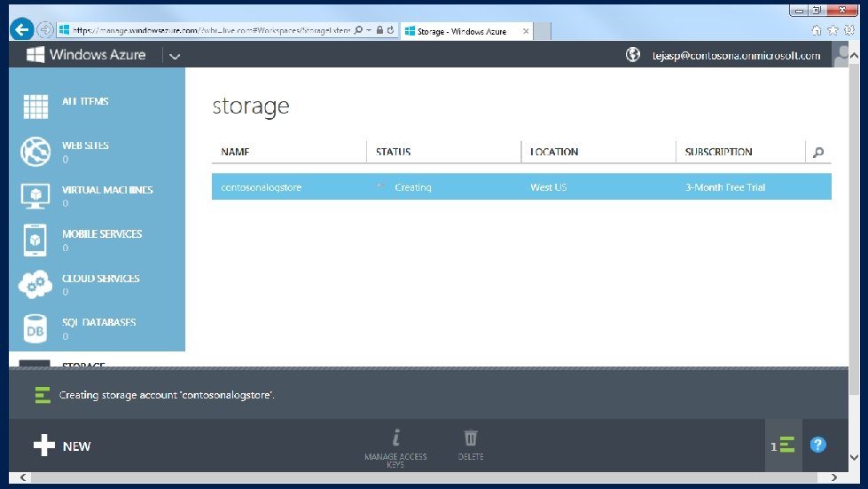Click the vertical scrollbar down arrow
The image size is (868, 489).
click(854, 457)
